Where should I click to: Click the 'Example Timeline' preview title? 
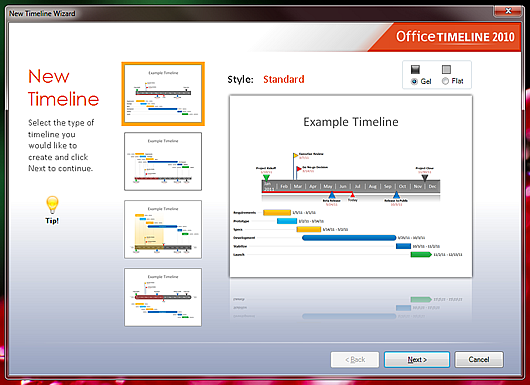click(351, 122)
